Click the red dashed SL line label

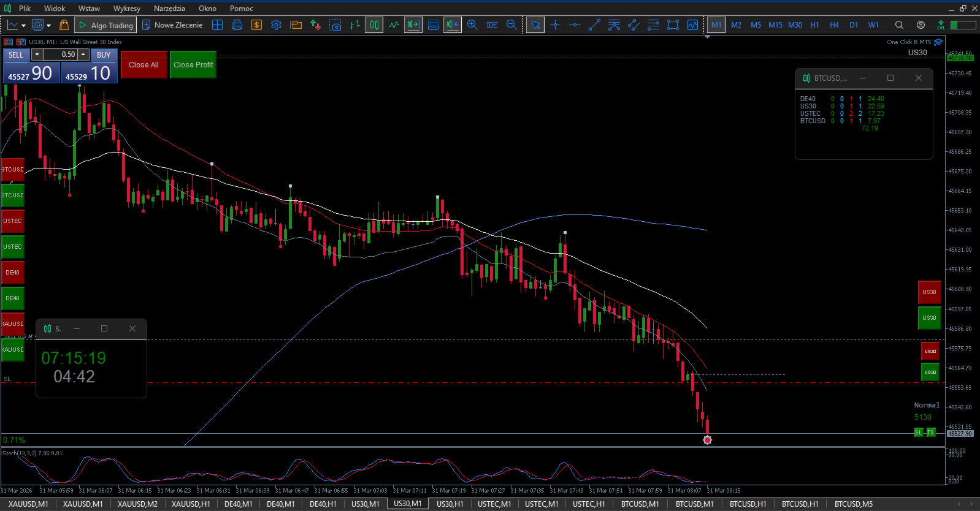coord(7,379)
